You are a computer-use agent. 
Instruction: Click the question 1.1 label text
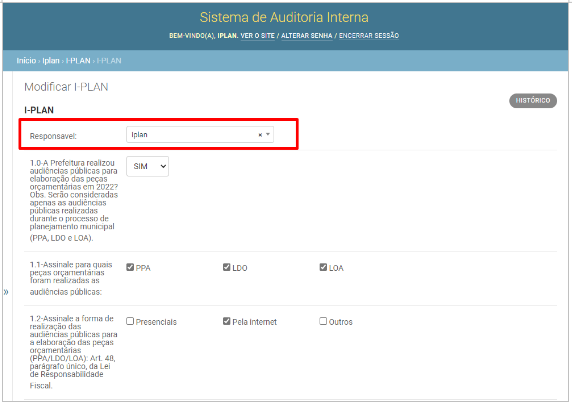coord(71,278)
